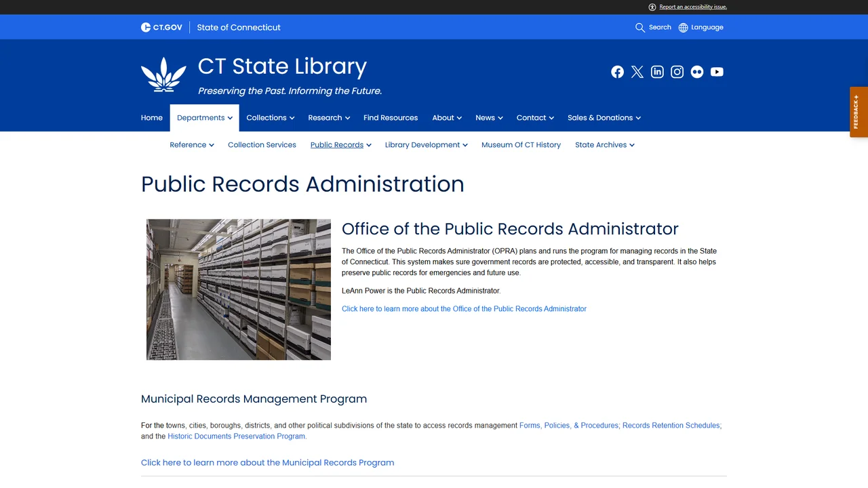Open the Instagram social icon
This screenshot has width=868, height=488.
[677, 72]
